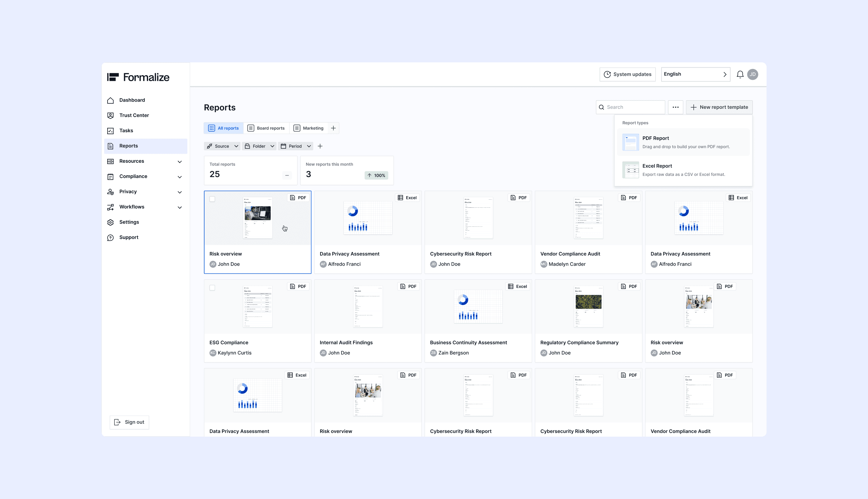
Task: Open the Source filter dropdown
Action: point(222,146)
